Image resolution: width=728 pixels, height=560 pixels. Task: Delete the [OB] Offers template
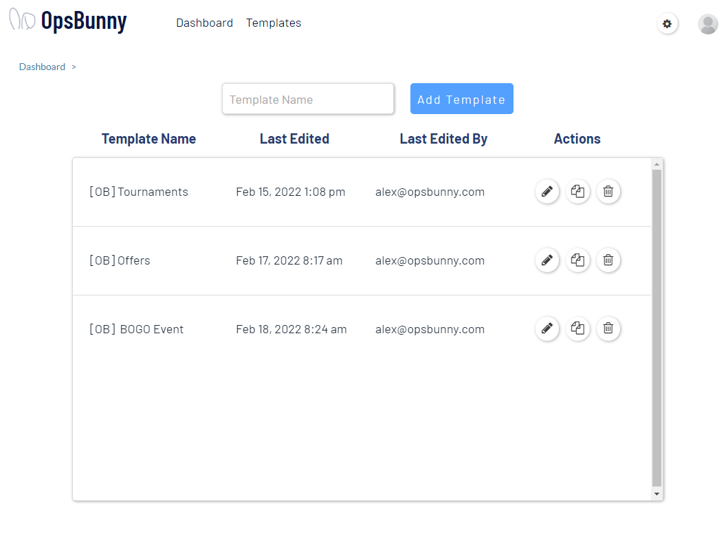(608, 260)
